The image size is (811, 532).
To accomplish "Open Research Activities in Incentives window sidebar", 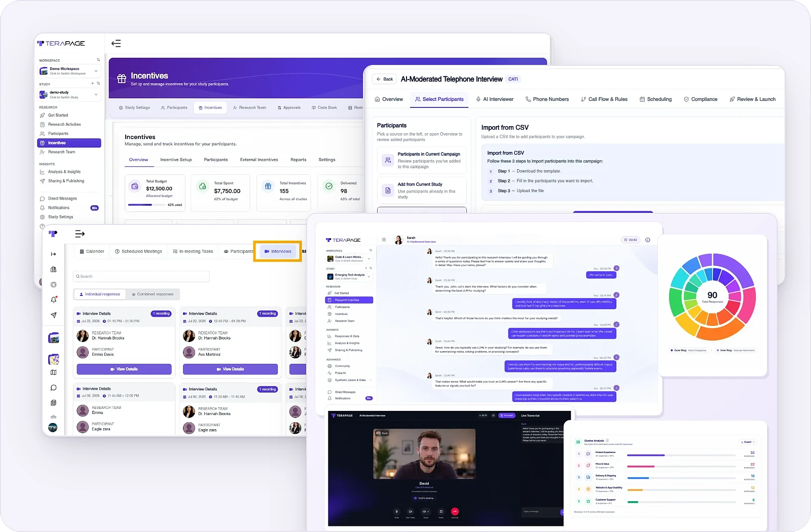I will pos(64,125).
